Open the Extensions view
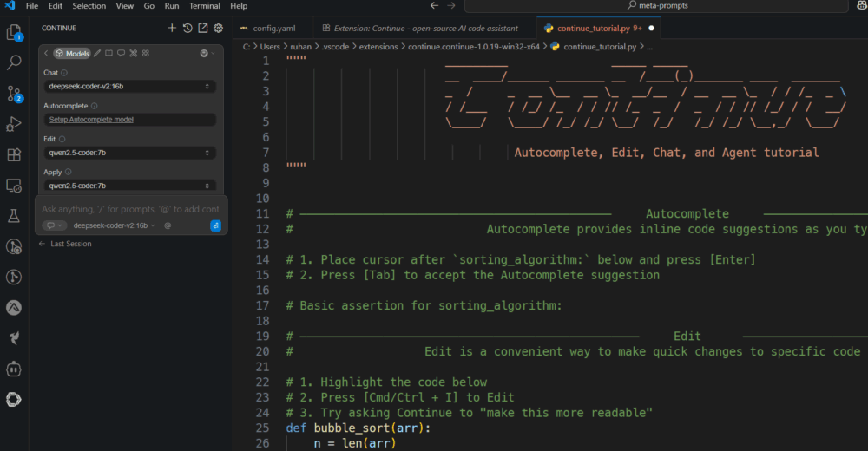 pos(14,154)
